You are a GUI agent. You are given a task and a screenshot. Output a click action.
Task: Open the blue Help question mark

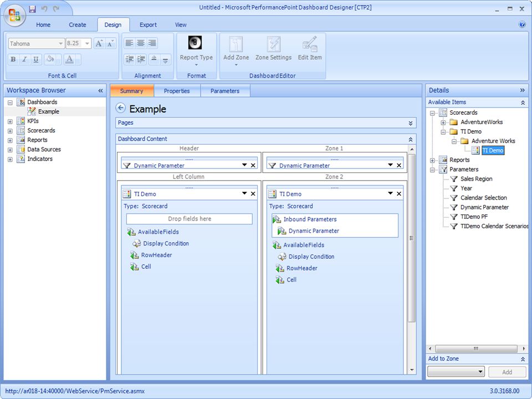pyautogui.click(x=522, y=24)
